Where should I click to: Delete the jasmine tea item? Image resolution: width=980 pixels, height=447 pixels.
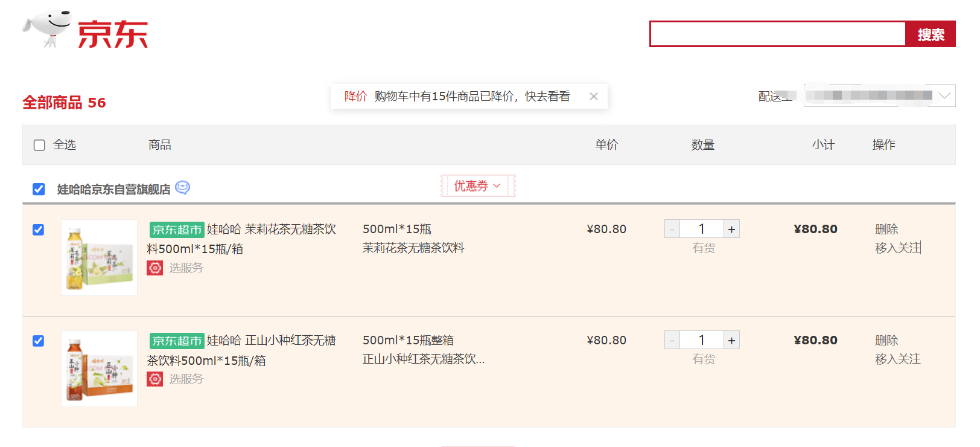point(886,229)
